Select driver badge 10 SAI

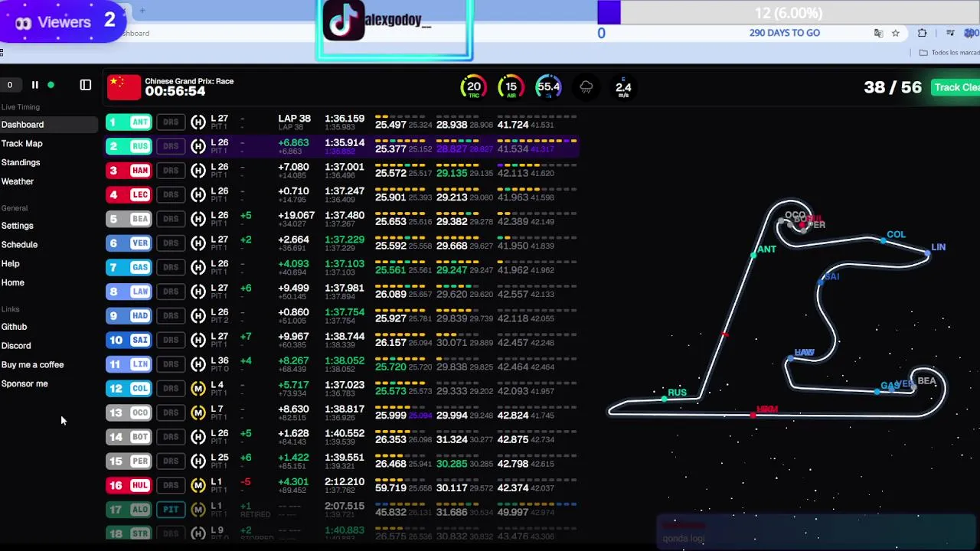click(x=129, y=340)
